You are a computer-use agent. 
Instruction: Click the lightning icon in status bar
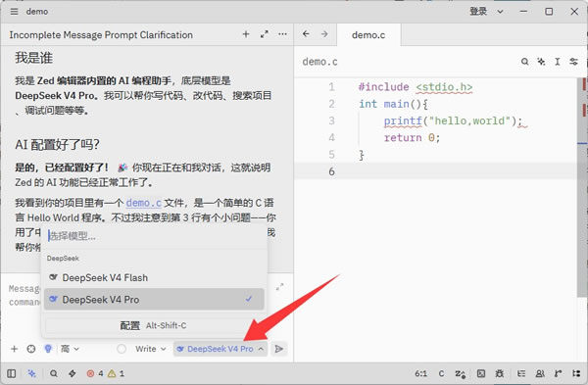[72, 373]
